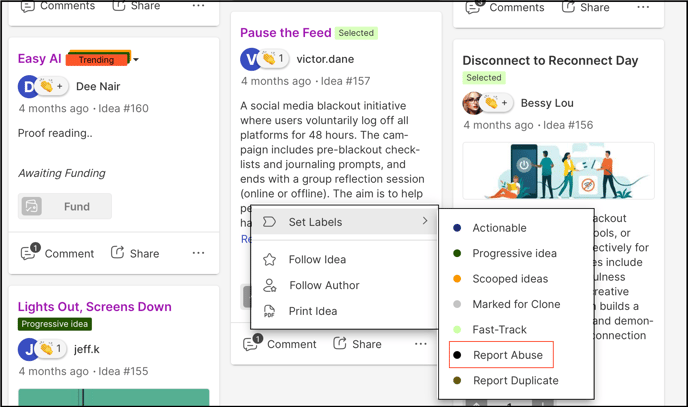Pick the orange Scooped ideas color dot
This screenshot has height=407, width=688.
coord(457,278)
